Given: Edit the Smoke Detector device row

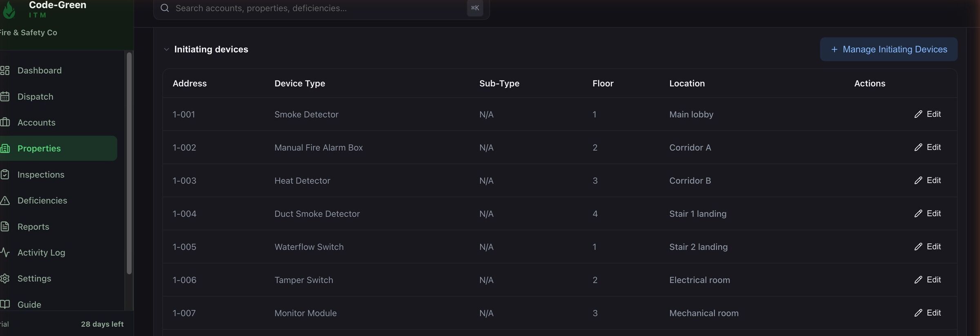Looking at the screenshot, I should coord(928,114).
